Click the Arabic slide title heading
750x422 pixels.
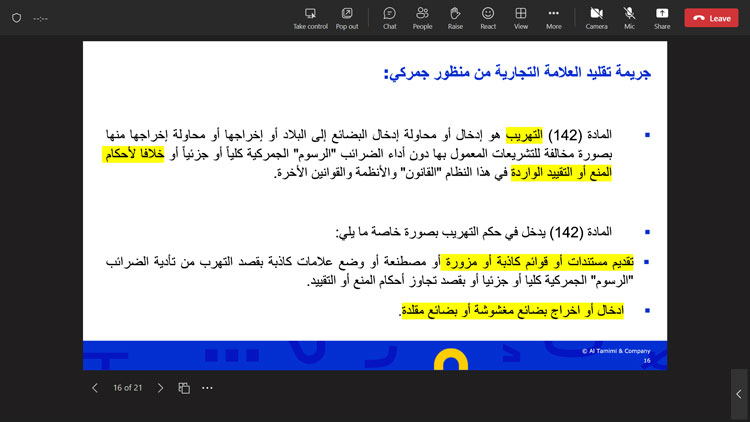(518, 73)
